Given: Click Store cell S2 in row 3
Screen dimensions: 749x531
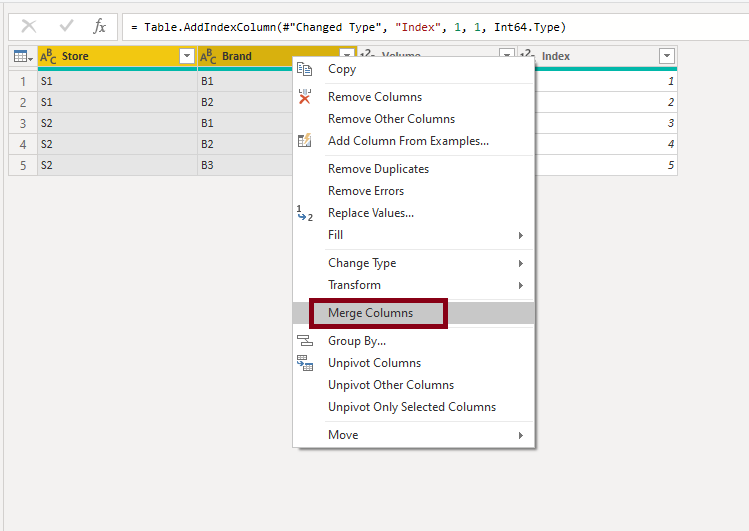Looking at the screenshot, I should 118,123.
